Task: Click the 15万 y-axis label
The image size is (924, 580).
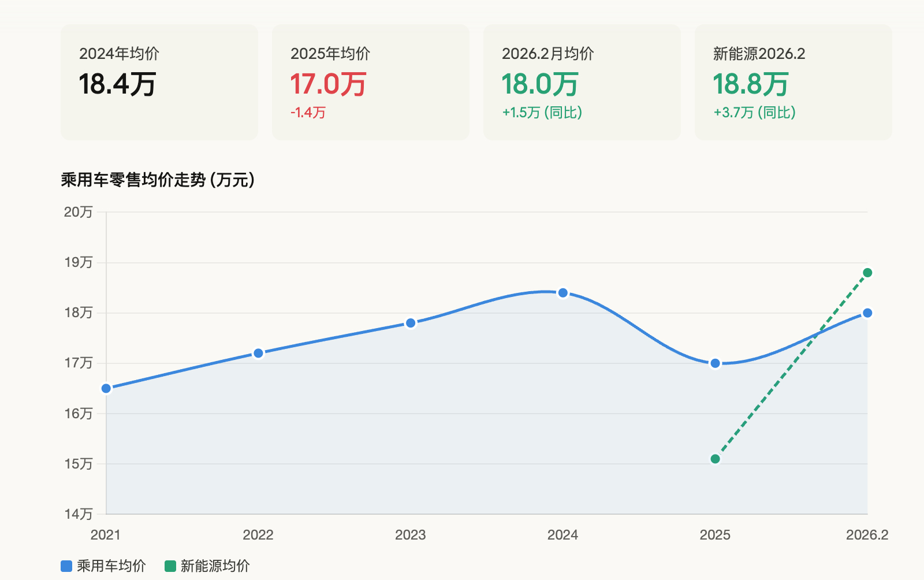Action: 79,464
